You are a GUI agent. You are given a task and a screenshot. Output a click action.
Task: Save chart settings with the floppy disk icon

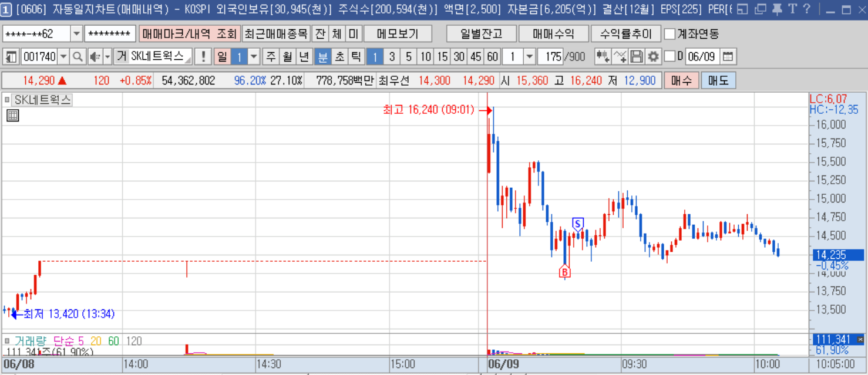tap(637, 57)
